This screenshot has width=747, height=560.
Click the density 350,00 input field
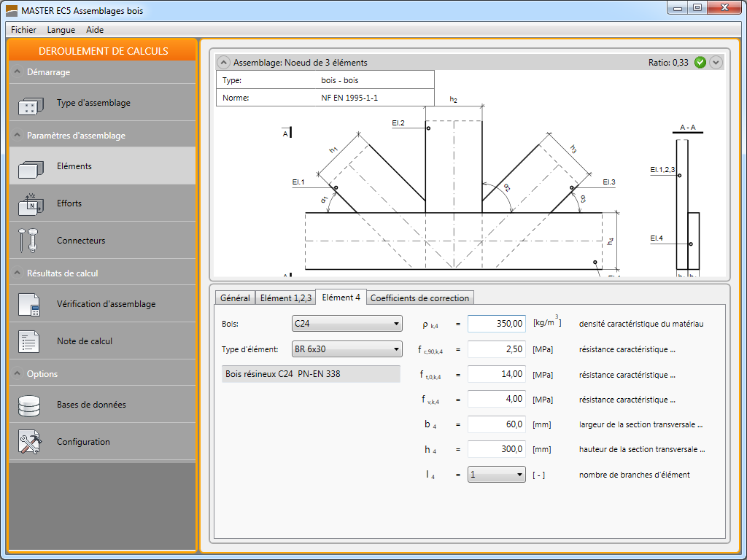click(496, 324)
